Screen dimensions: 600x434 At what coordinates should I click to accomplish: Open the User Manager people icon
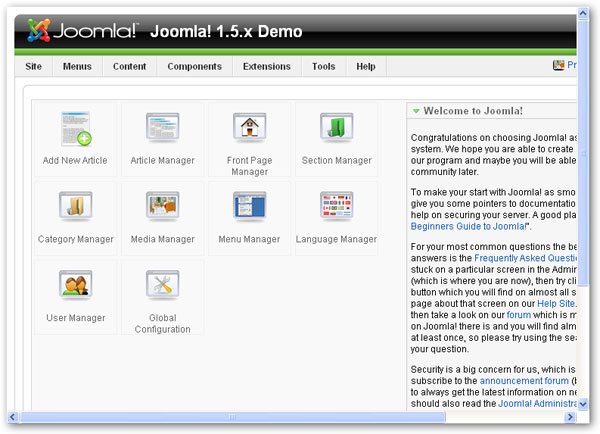[76, 285]
